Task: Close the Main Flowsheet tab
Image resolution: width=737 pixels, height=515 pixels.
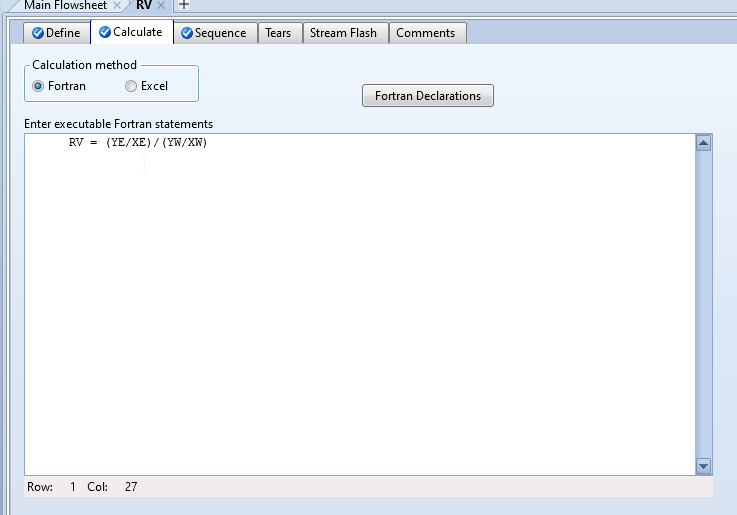Action: tap(117, 5)
